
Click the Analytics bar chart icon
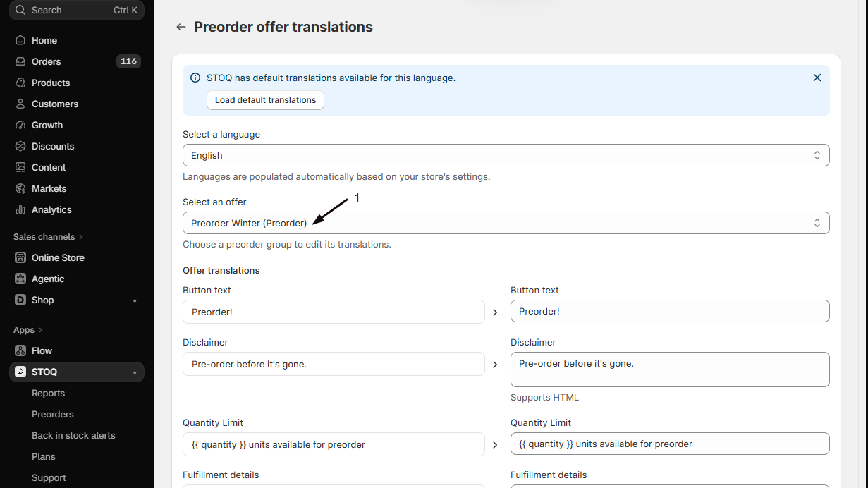20,209
